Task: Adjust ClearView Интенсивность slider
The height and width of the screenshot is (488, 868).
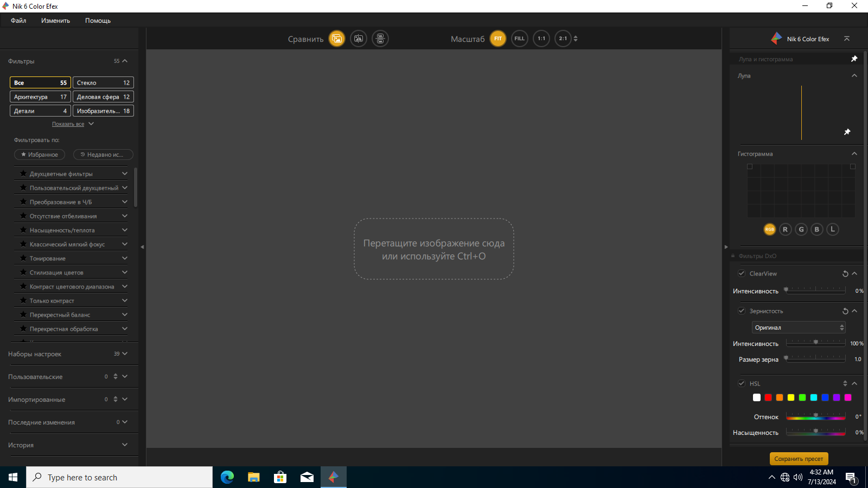Action: point(815,290)
